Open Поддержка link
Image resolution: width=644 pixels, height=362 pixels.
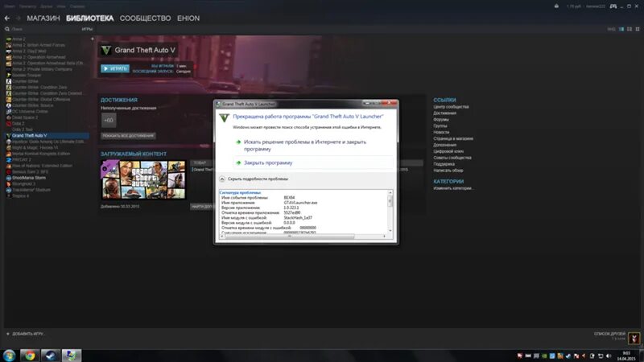tap(444, 164)
